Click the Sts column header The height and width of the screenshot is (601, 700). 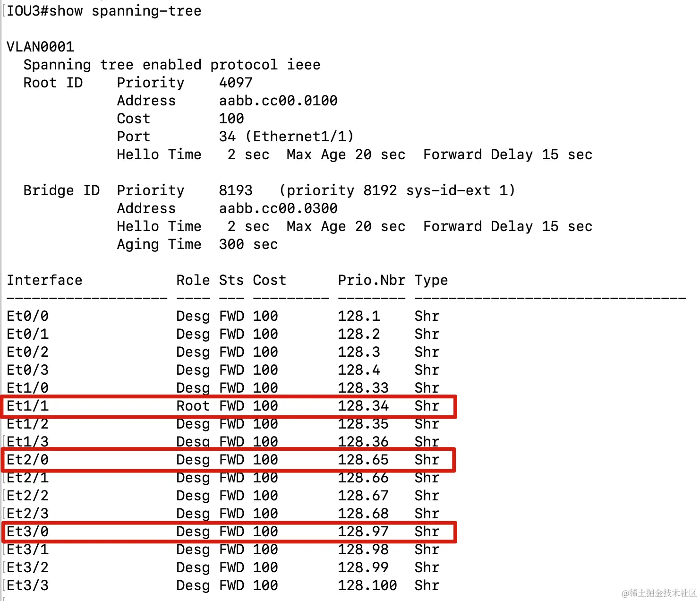click(x=231, y=280)
